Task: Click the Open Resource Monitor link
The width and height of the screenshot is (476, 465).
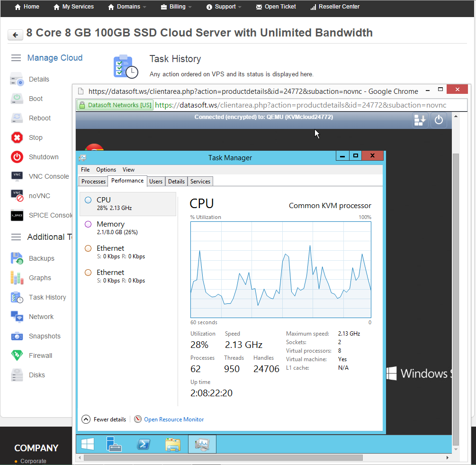Action: click(174, 419)
